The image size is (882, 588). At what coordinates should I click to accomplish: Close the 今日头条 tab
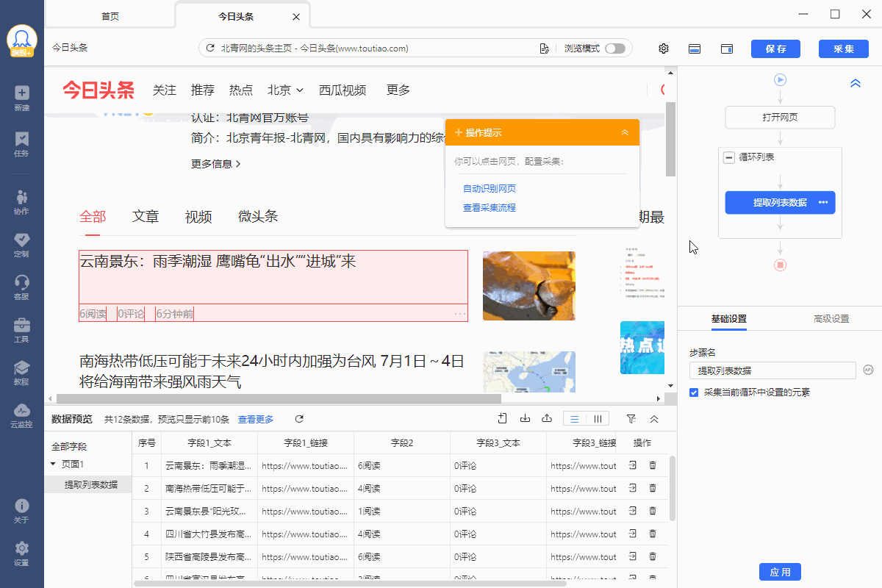point(296,16)
